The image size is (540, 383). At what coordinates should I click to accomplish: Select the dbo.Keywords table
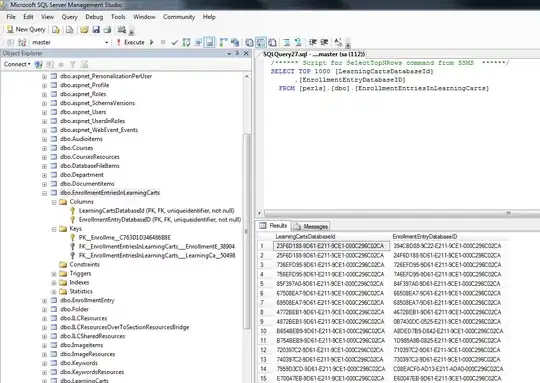tap(79, 363)
